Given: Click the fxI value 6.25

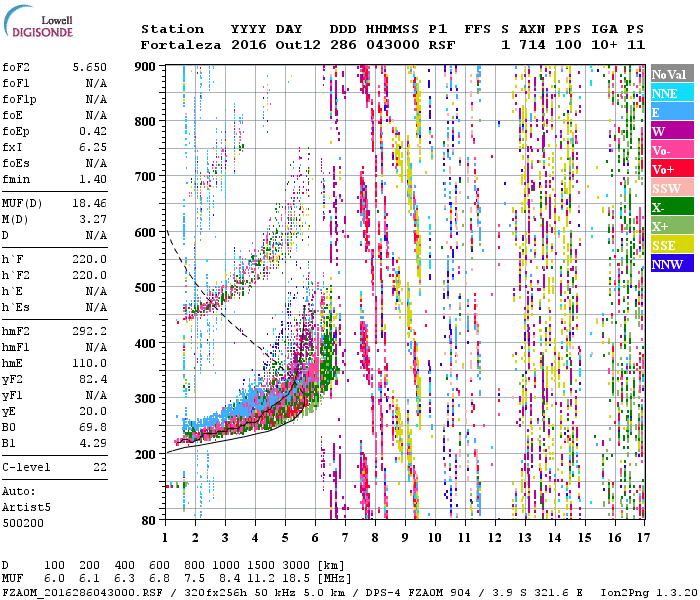Looking at the screenshot, I should (93, 147).
